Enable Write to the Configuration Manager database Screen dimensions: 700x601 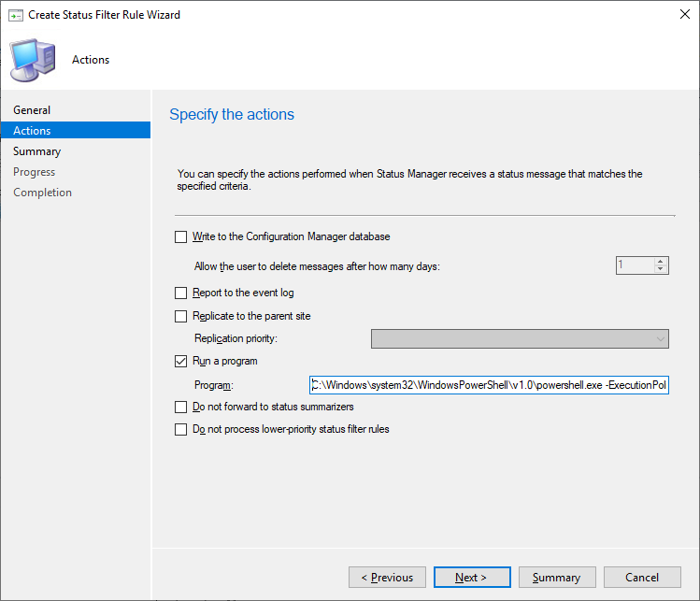180,236
